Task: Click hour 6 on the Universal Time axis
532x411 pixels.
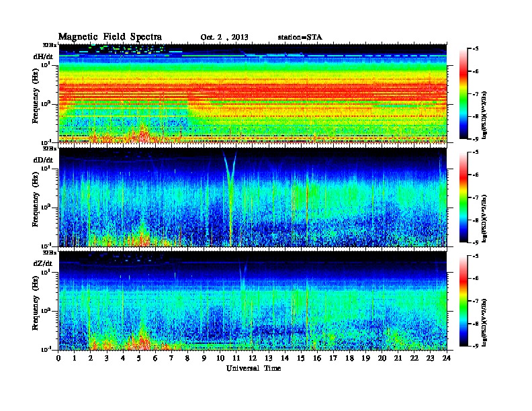Action: [155, 358]
